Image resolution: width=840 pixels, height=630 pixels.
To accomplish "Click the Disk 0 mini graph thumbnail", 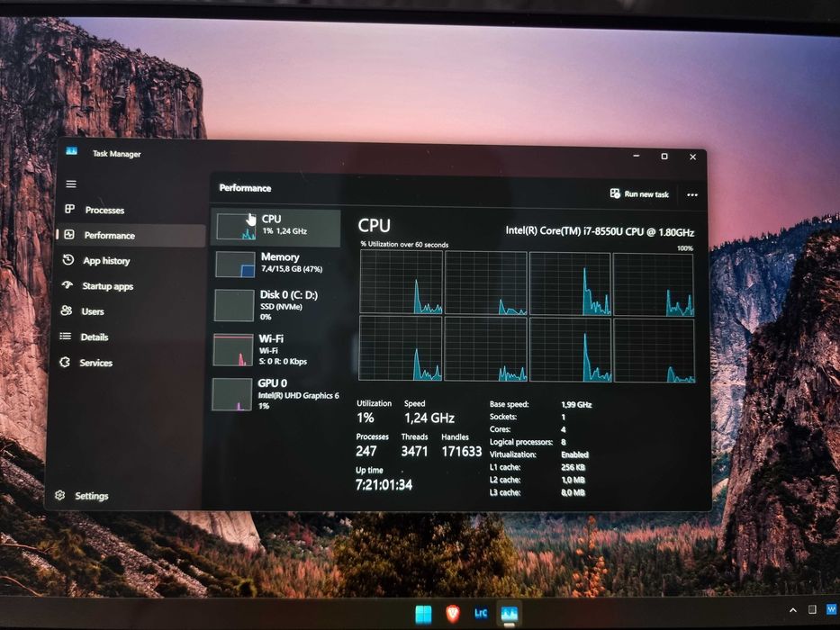I will (x=234, y=305).
